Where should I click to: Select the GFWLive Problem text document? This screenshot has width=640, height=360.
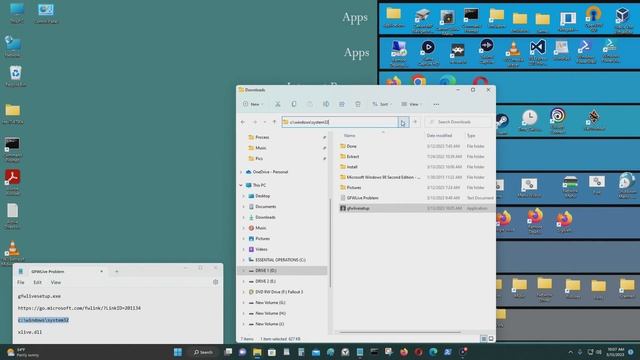(x=416, y=198)
